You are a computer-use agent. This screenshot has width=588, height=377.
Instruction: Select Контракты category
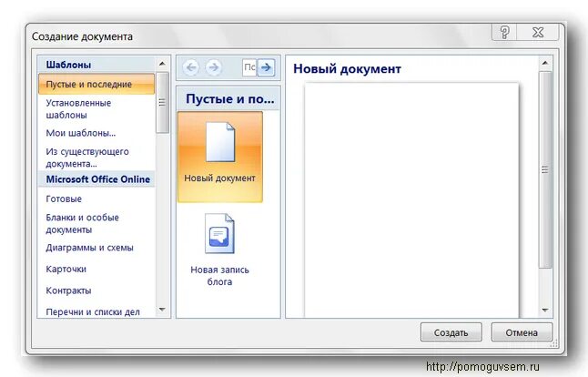[68, 290]
